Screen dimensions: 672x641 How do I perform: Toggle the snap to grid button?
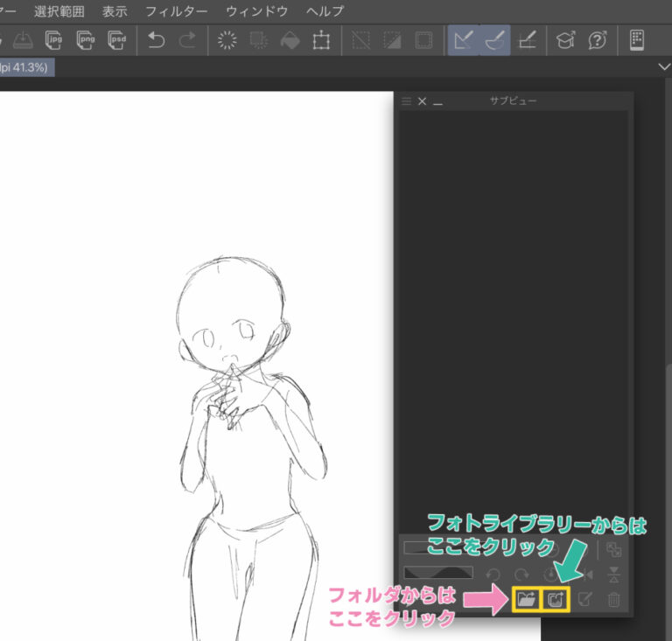pyautogui.click(x=527, y=40)
